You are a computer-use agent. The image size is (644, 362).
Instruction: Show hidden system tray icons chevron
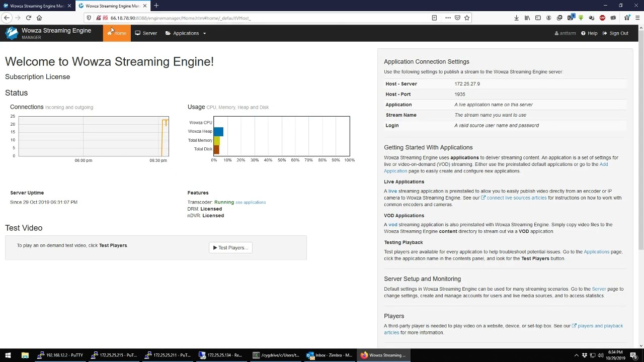576,355
